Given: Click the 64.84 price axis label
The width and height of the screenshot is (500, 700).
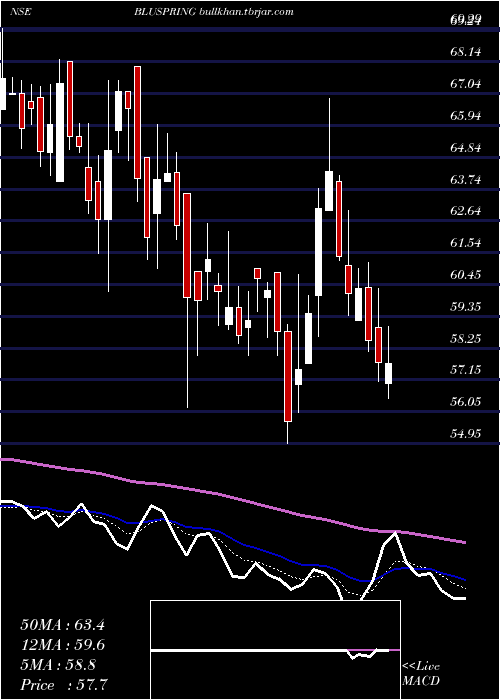Looking at the screenshot, I should pos(466,148).
